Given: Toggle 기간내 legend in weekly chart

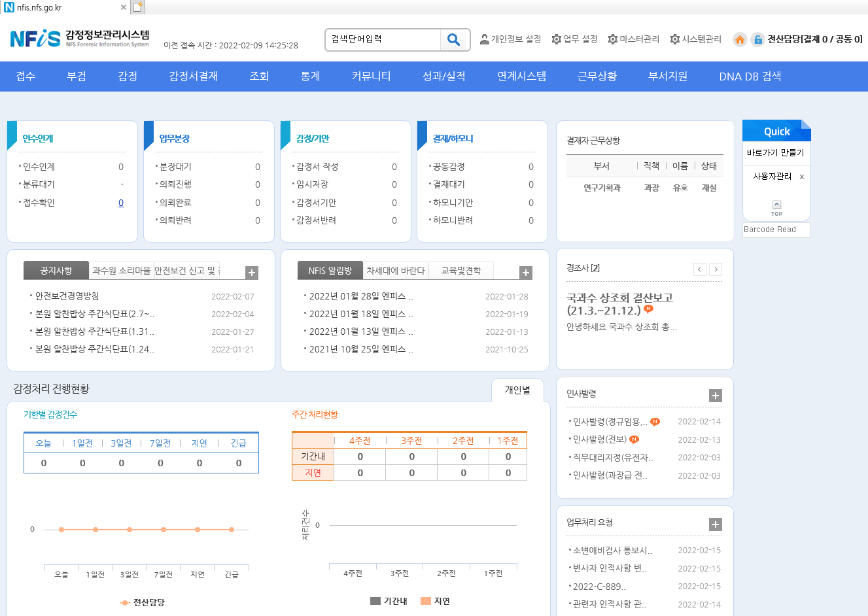Looking at the screenshot, I should point(389,601).
